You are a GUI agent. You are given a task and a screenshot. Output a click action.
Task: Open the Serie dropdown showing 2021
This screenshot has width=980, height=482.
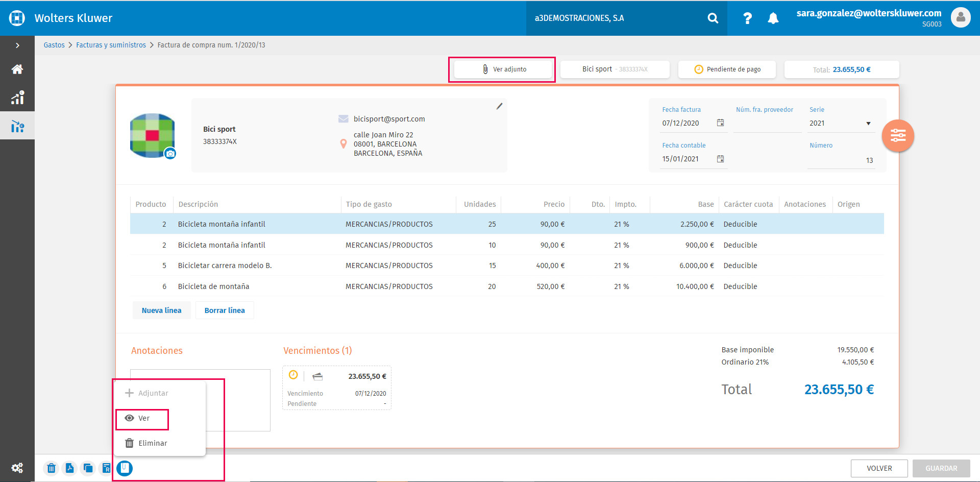[840, 123]
